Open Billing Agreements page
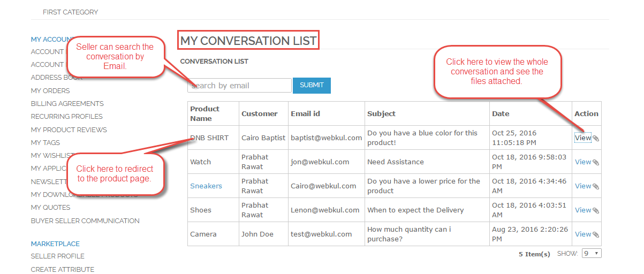This screenshot has height=274, width=644. 67,104
